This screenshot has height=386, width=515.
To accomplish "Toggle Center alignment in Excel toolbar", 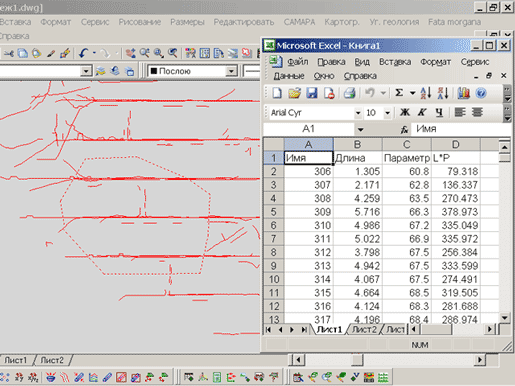I will coord(477,113).
